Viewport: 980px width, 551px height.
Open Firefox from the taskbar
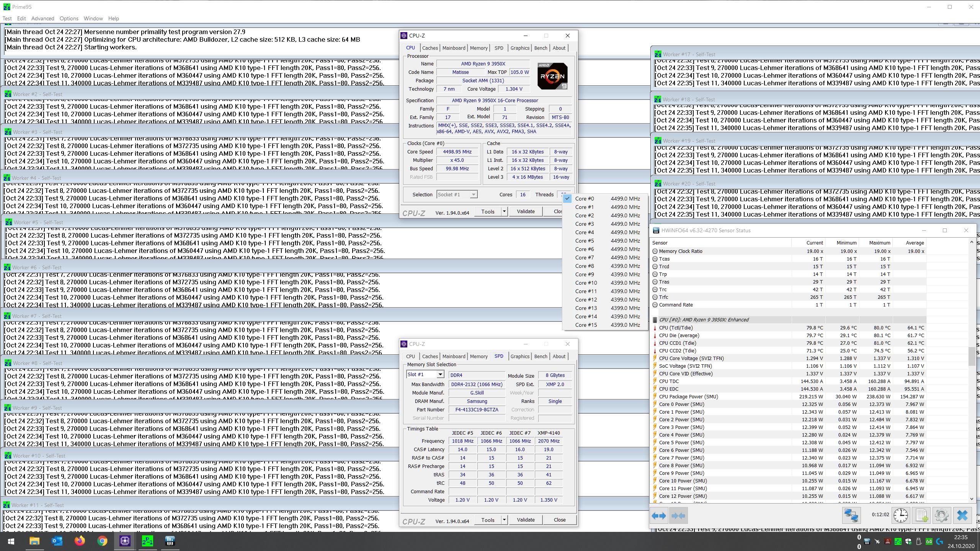80,541
